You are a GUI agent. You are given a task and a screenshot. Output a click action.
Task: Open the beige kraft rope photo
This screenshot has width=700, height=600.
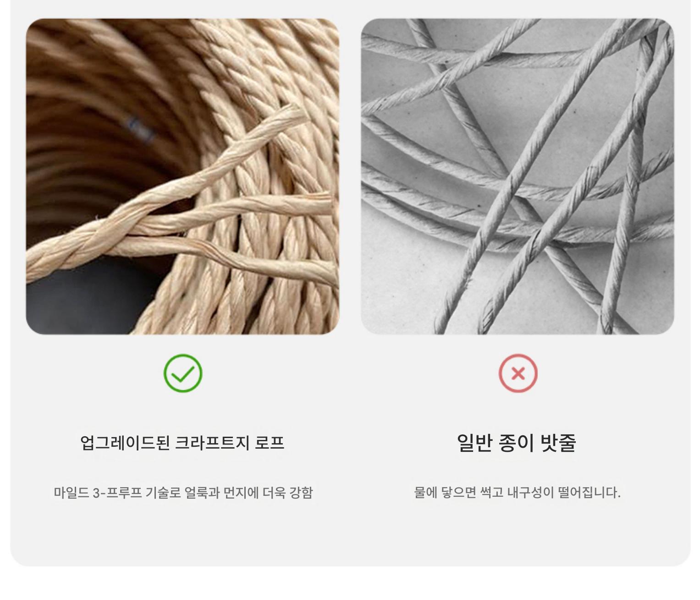[x=182, y=177]
